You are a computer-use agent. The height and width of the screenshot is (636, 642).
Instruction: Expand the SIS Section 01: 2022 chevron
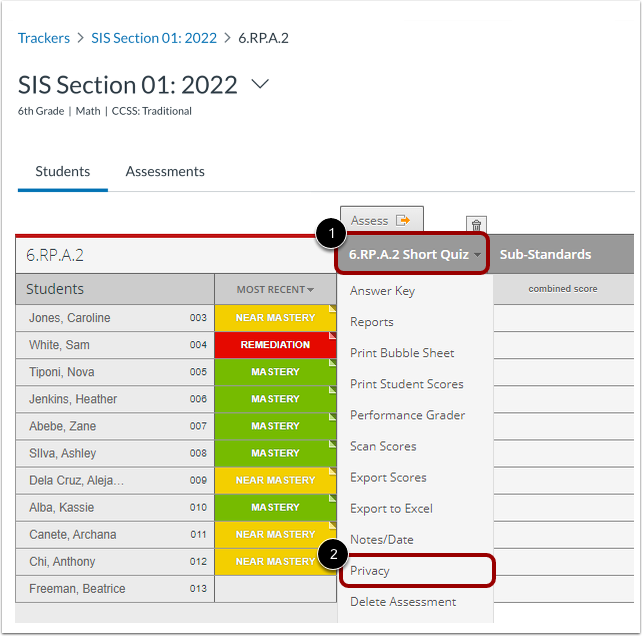tap(260, 84)
